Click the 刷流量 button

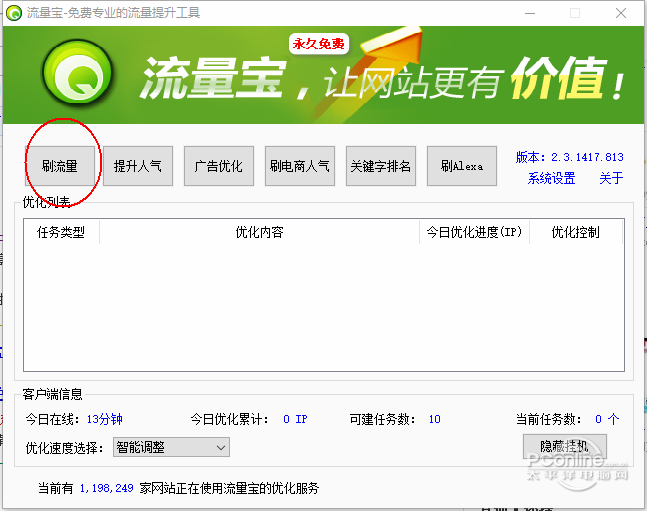60,166
